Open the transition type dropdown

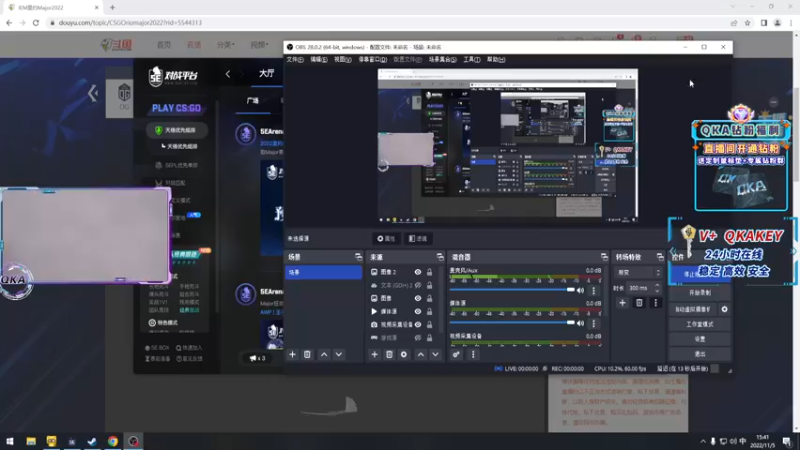[x=639, y=272]
